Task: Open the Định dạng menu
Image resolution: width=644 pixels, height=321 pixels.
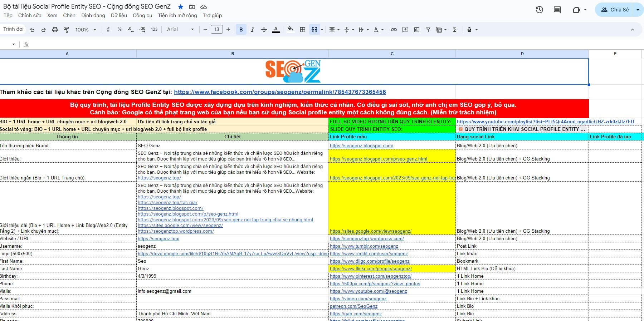Action: (x=93, y=15)
